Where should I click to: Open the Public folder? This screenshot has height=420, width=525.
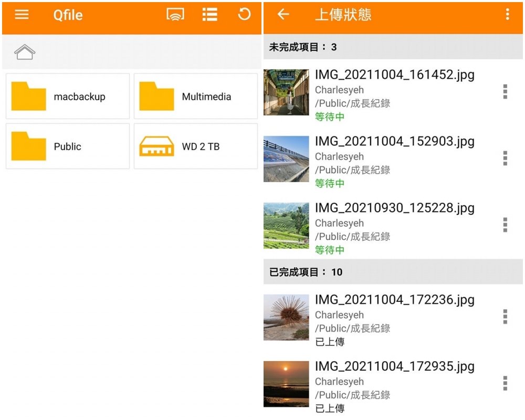pyautogui.click(x=68, y=146)
